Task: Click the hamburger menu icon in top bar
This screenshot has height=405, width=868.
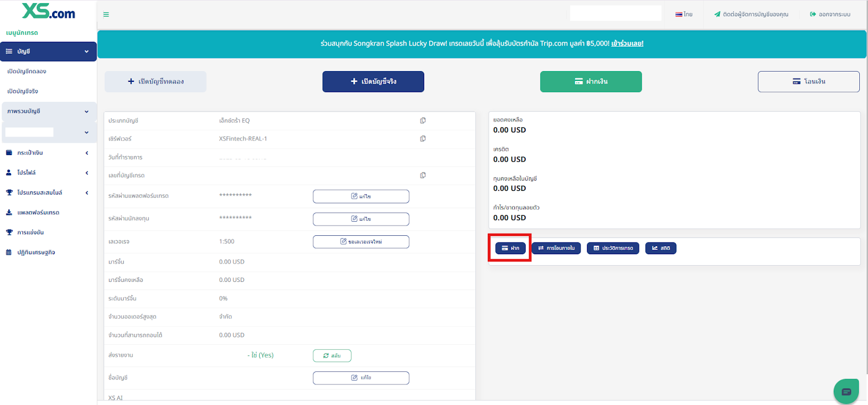Action: (106, 15)
